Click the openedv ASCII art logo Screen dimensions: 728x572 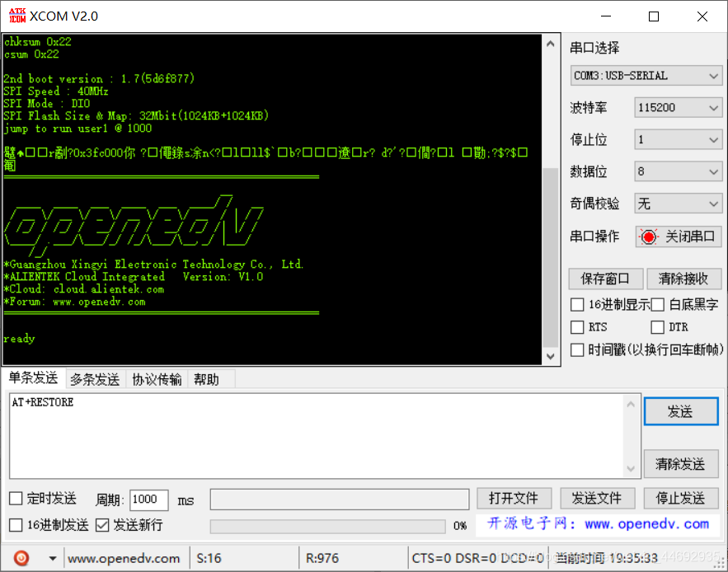(134, 226)
